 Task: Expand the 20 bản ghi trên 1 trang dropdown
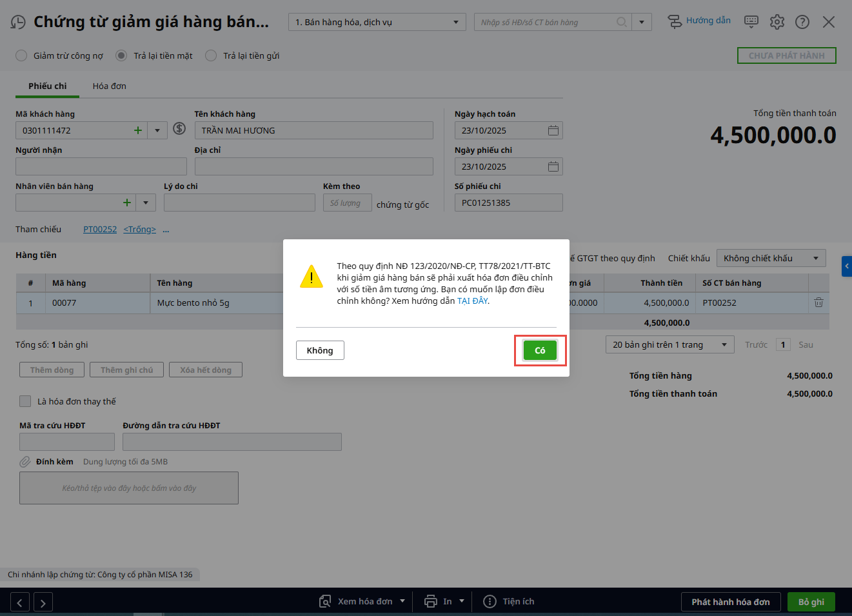(669, 344)
